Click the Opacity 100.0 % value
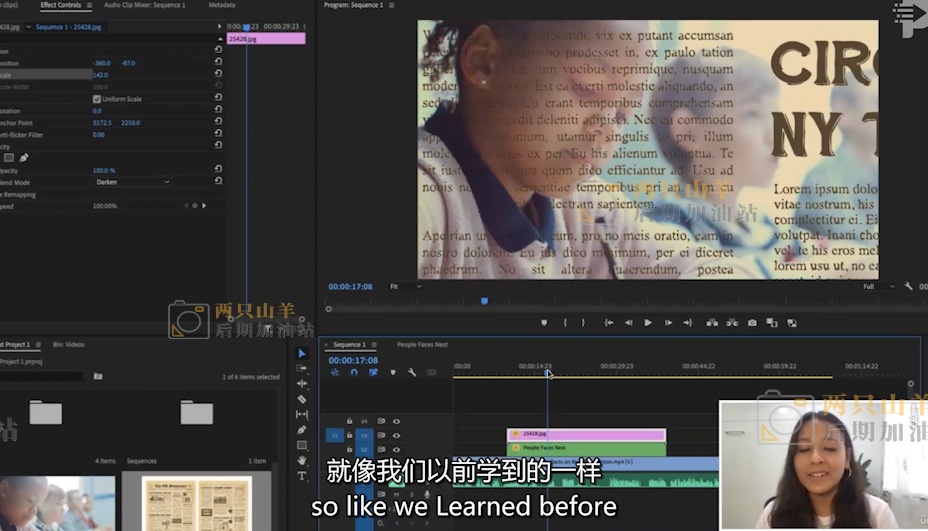Viewport: 928px width, 531px height. pos(104,170)
